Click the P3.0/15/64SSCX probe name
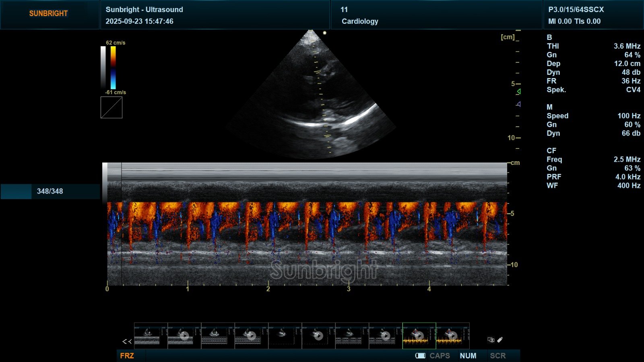 coord(576,10)
